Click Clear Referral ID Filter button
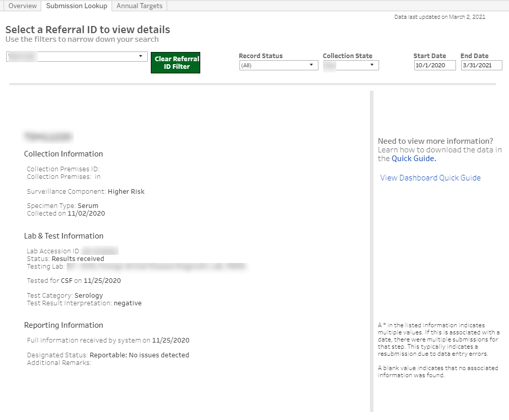This screenshot has width=509, height=420. coord(175,62)
